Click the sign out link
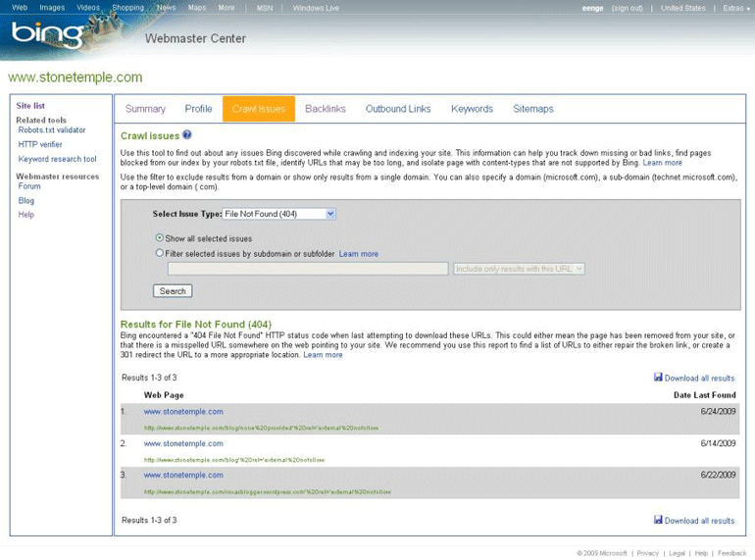The height and width of the screenshot is (560, 755). pyautogui.click(x=627, y=8)
